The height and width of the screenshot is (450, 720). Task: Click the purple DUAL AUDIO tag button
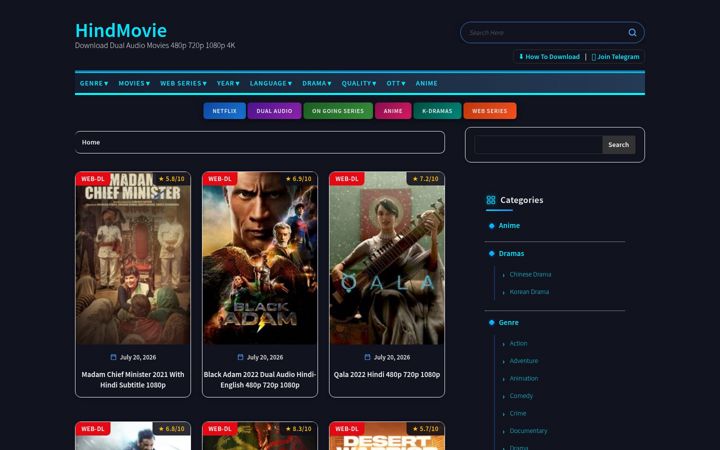pyautogui.click(x=274, y=111)
